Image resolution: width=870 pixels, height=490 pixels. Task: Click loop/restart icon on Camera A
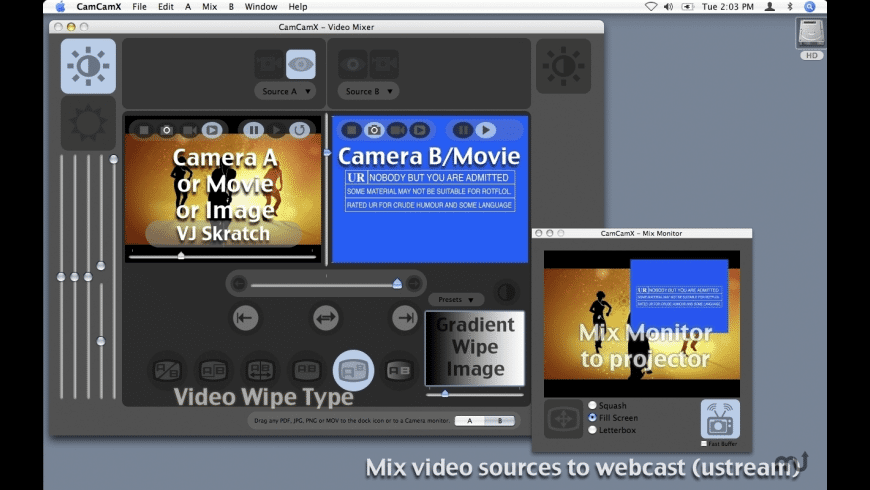coord(299,130)
